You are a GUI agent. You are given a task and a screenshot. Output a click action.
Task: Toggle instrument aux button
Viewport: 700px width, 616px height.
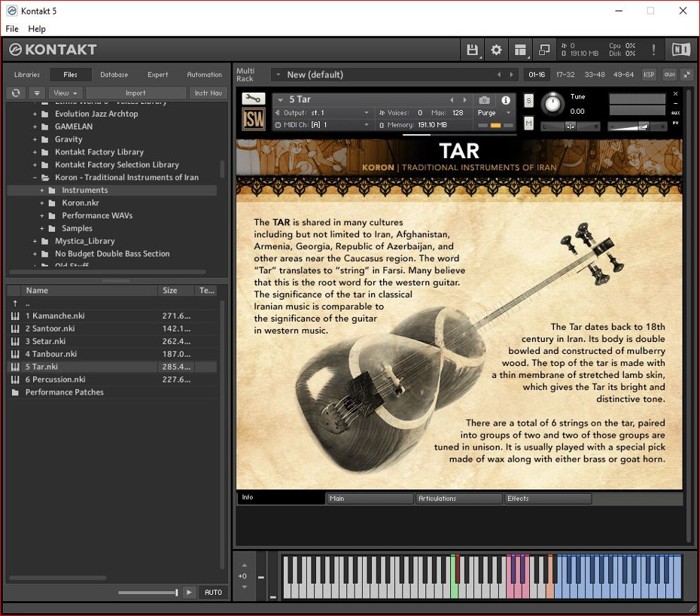675,113
